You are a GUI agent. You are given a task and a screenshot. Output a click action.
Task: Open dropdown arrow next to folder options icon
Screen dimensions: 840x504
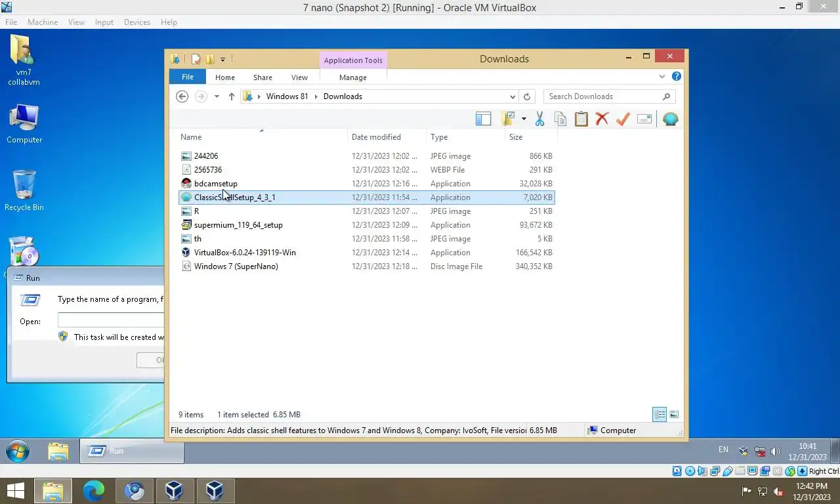524,119
